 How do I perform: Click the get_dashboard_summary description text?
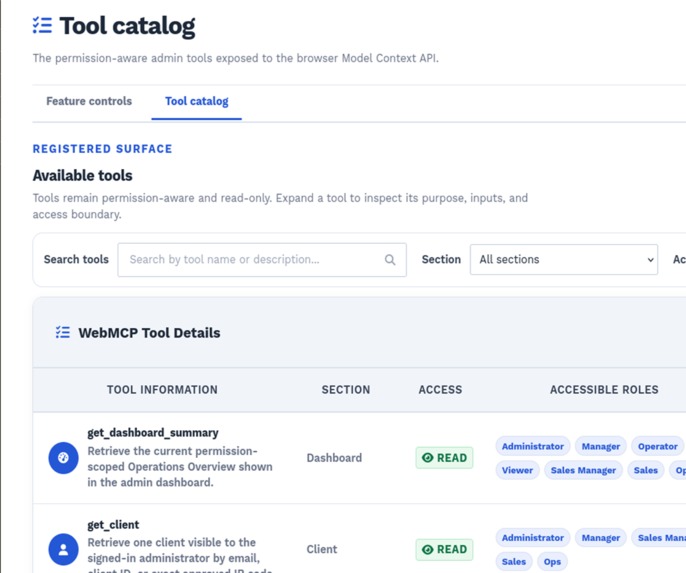click(x=180, y=467)
